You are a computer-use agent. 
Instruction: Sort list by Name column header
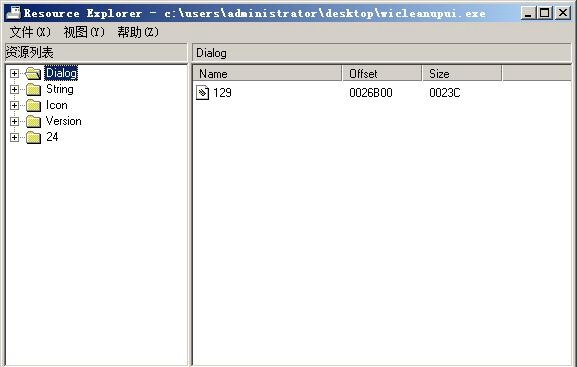pos(268,74)
